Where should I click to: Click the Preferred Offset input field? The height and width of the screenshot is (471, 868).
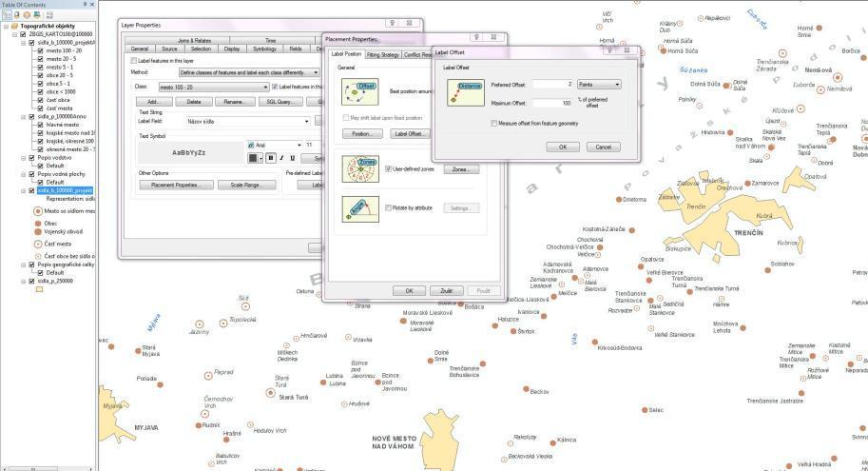pyautogui.click(x=552, y=85)
